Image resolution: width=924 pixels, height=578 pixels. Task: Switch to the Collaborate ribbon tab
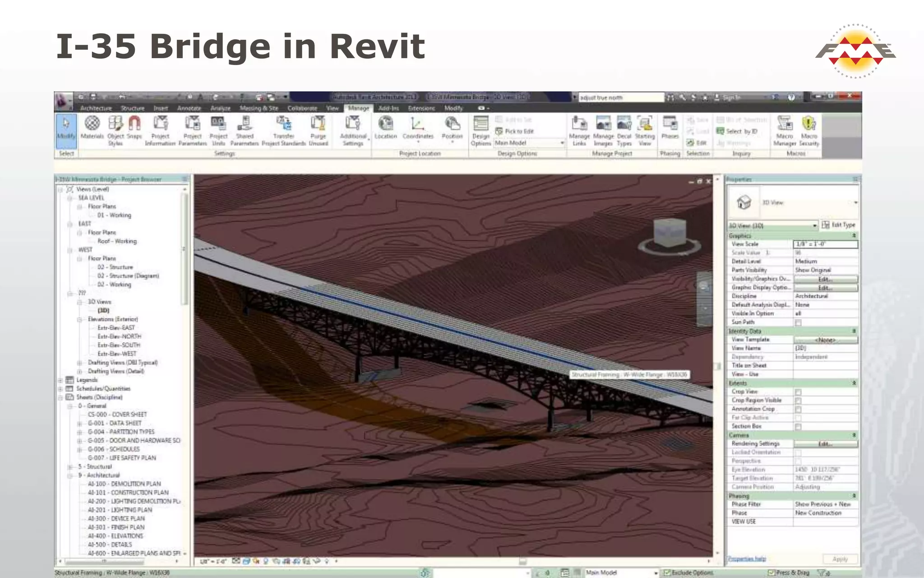pyautogui.click(x=302, y=108)
